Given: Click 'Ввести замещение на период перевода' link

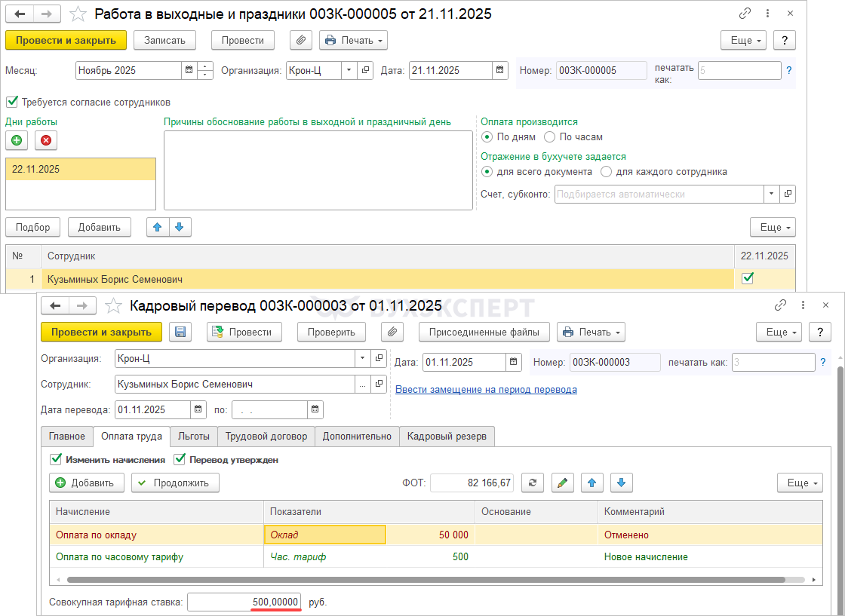Looking at the screenshot, I should tap(486, 390).
